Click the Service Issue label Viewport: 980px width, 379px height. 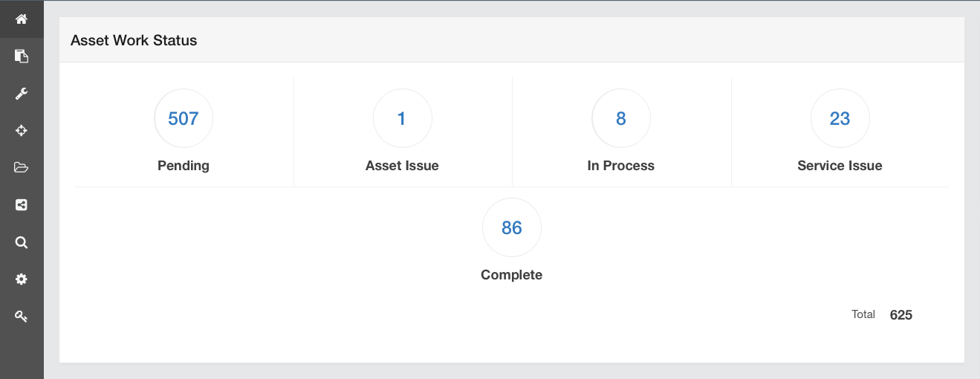pyautogui.click(x=840, y=166)
